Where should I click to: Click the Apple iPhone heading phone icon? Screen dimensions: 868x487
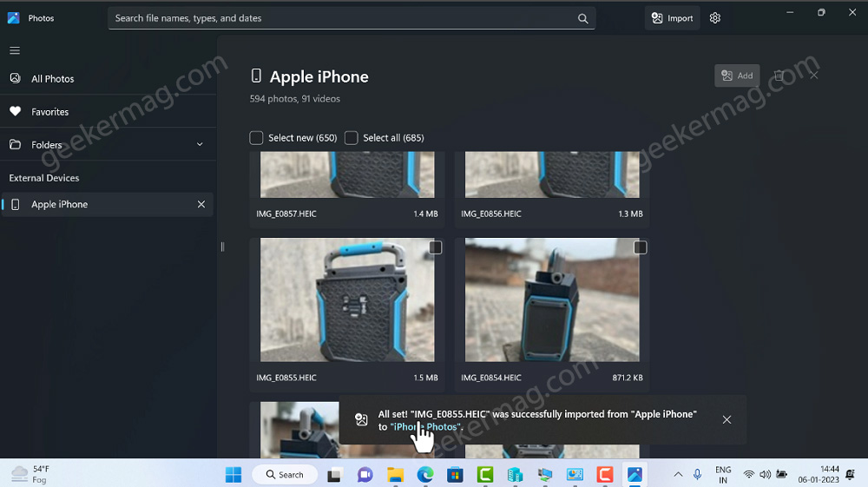tap(256, 76)
